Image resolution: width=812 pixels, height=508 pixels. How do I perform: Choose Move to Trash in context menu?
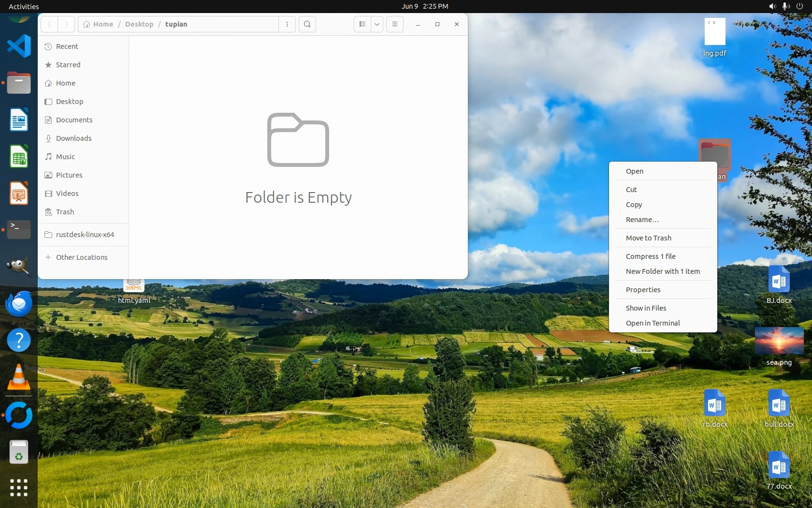[x=648, y=238]
